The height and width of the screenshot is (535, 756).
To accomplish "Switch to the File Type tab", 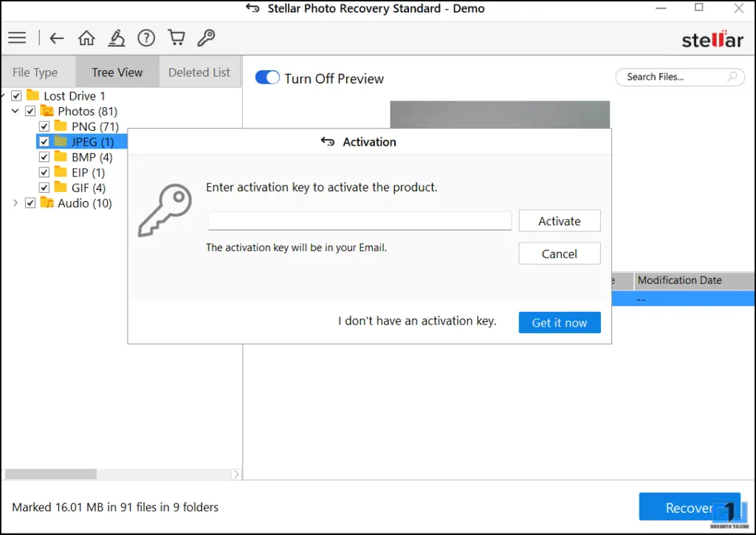I will [x=35, y=72].
